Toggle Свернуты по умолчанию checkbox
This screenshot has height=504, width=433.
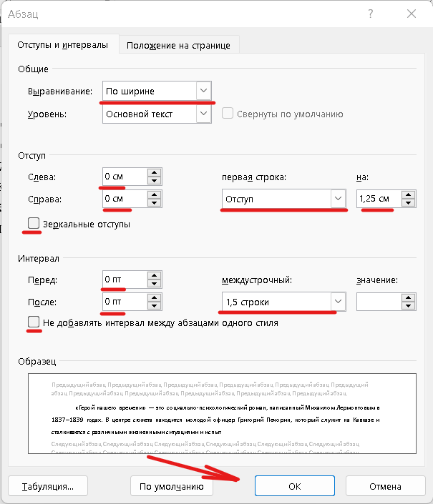click(228, 114)
